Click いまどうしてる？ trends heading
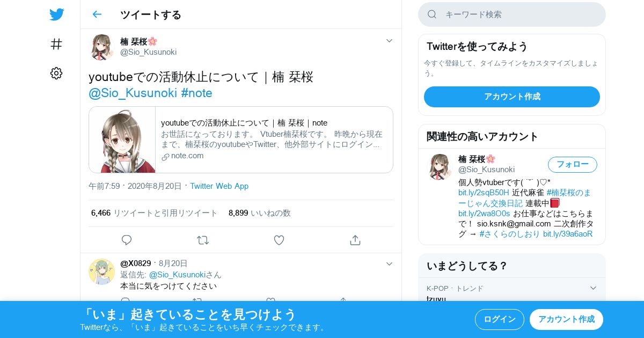The width and height of the screenshot is (644, 338). click(x=467, y=266)
